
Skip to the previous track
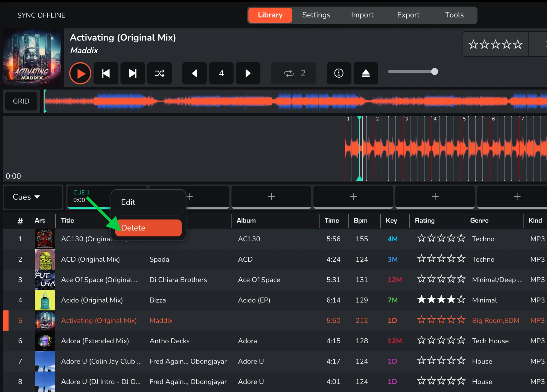click(106, 73)
